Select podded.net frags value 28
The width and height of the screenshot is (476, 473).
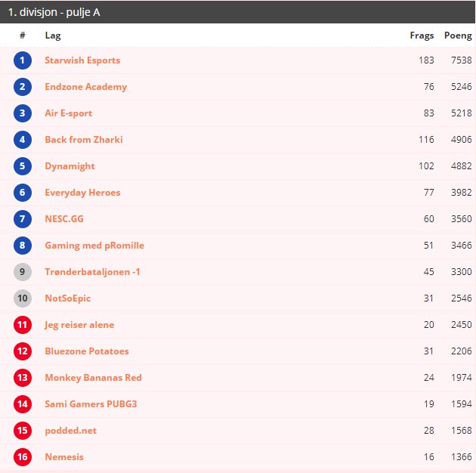coord(428,431)
